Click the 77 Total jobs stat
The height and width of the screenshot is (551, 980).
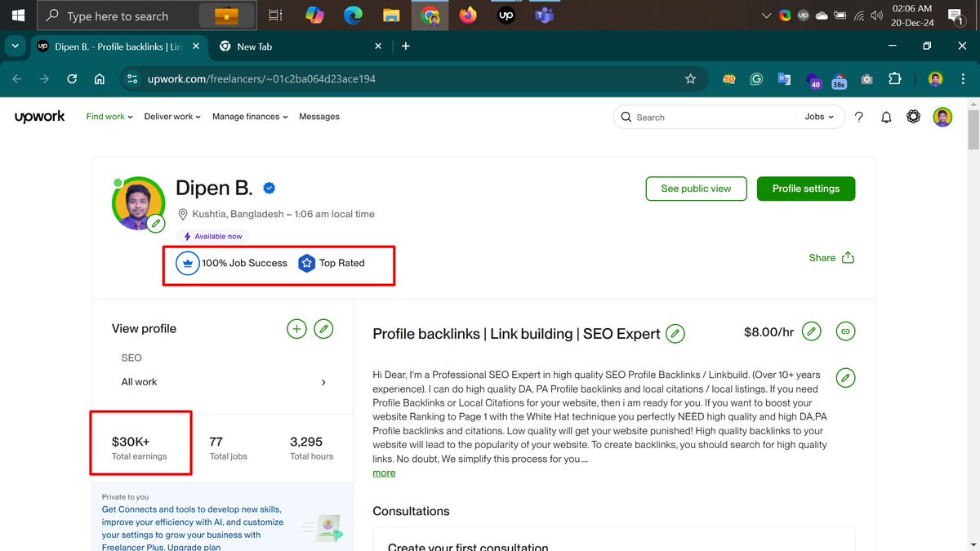pyautogui.click(x=229, y=447)
